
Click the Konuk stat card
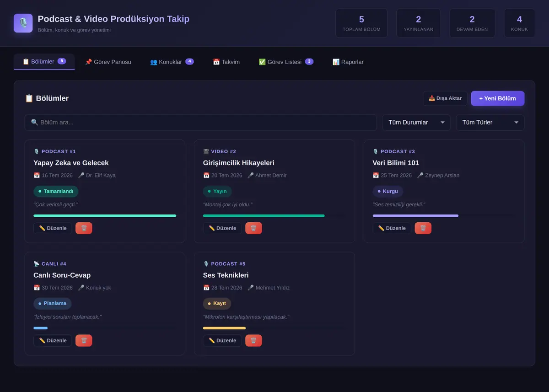pos(519,23)
